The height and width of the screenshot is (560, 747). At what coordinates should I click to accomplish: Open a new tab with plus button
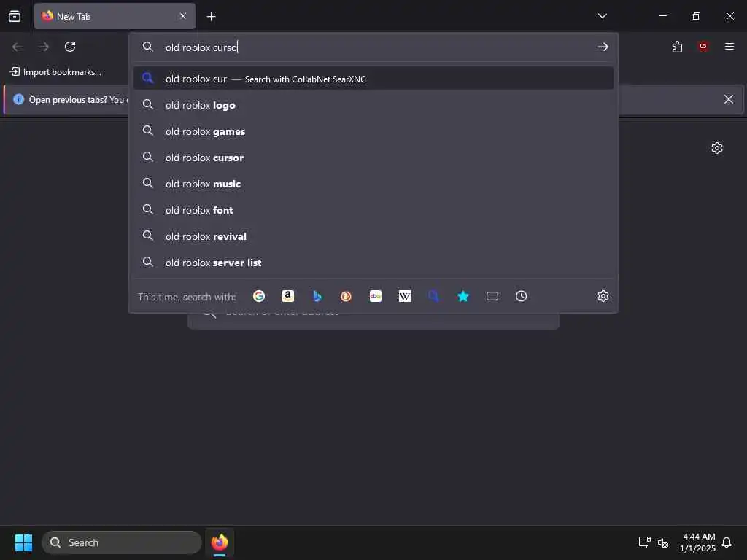(x=211, y=17)
